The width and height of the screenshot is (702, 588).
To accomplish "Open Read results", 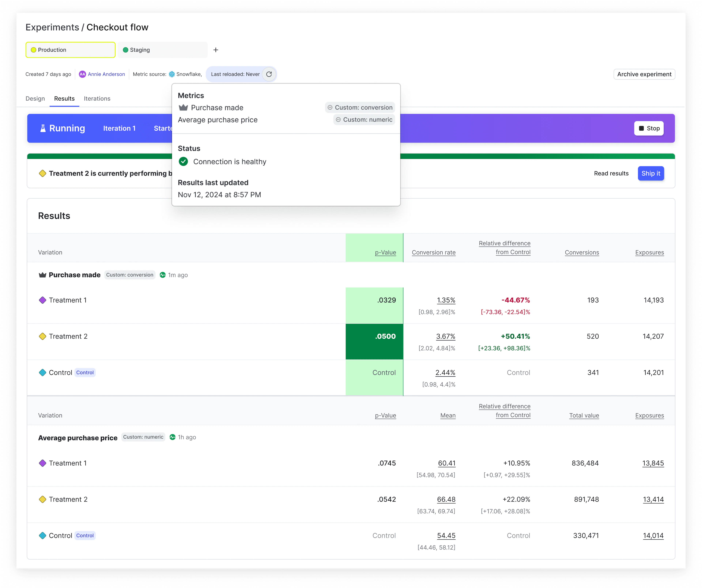I will [611, 173].
